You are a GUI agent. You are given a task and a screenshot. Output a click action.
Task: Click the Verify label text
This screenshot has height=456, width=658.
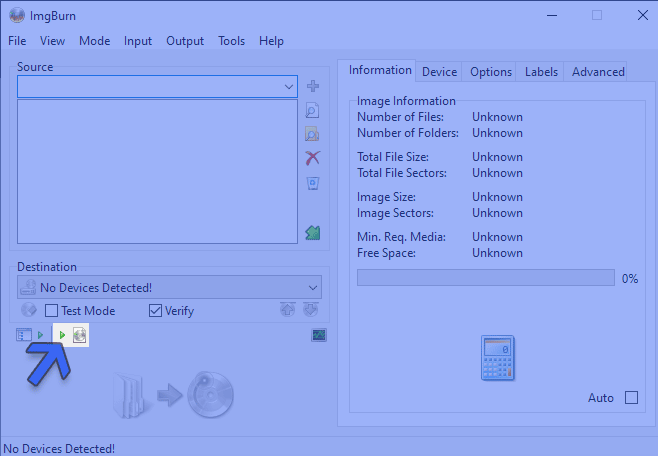(180, 311)
